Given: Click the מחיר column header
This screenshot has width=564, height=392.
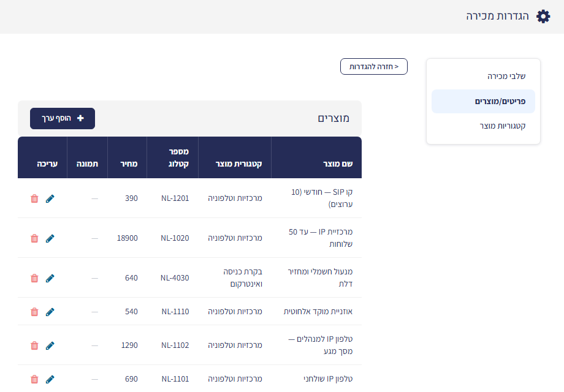Looking at the screenshot, I should coord(129,164).
